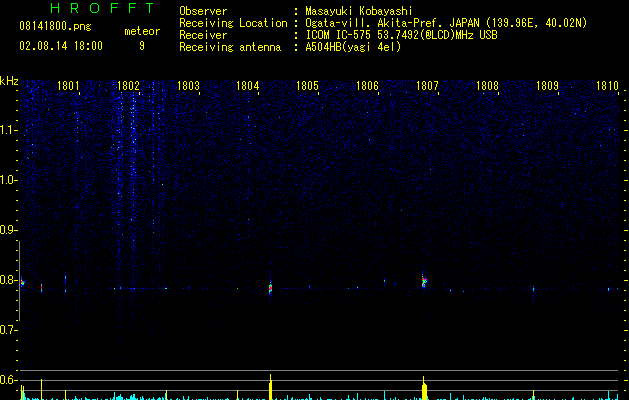
Task: Select the file name 08141800.png
Action: (55, 27)
